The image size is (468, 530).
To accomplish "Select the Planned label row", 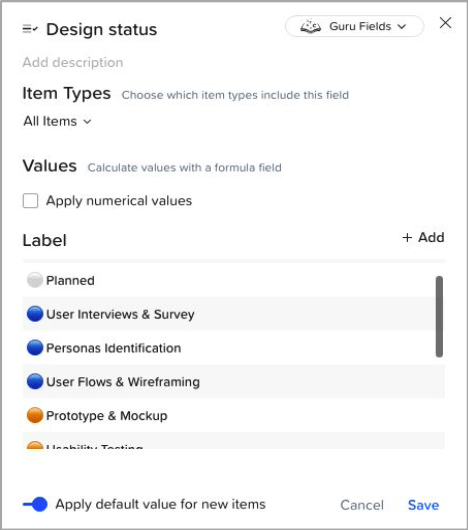I will (229, 280).
